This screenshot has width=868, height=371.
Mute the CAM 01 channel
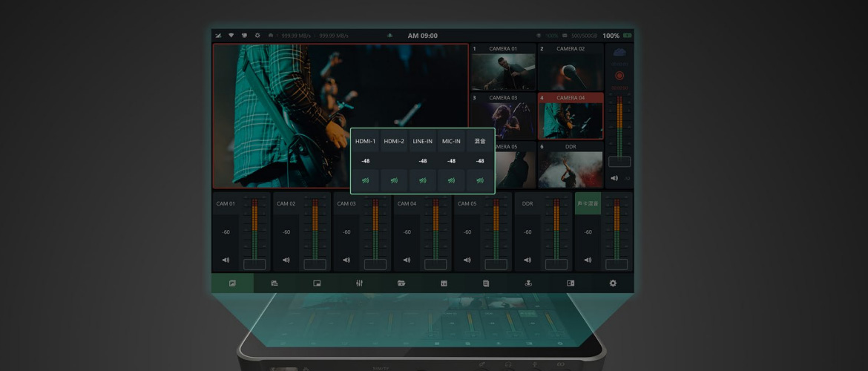[226, 260]
